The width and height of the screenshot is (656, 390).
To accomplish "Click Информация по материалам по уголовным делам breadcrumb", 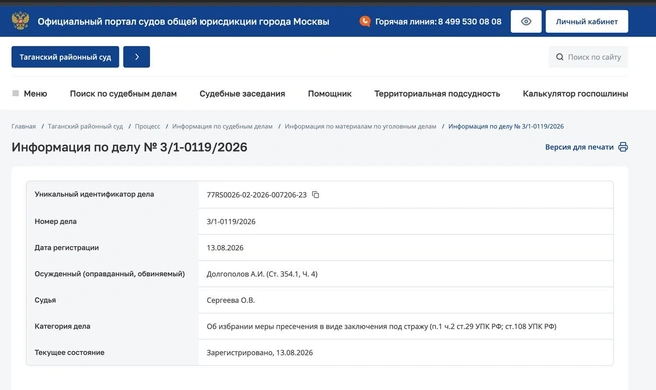I will 360,126.
